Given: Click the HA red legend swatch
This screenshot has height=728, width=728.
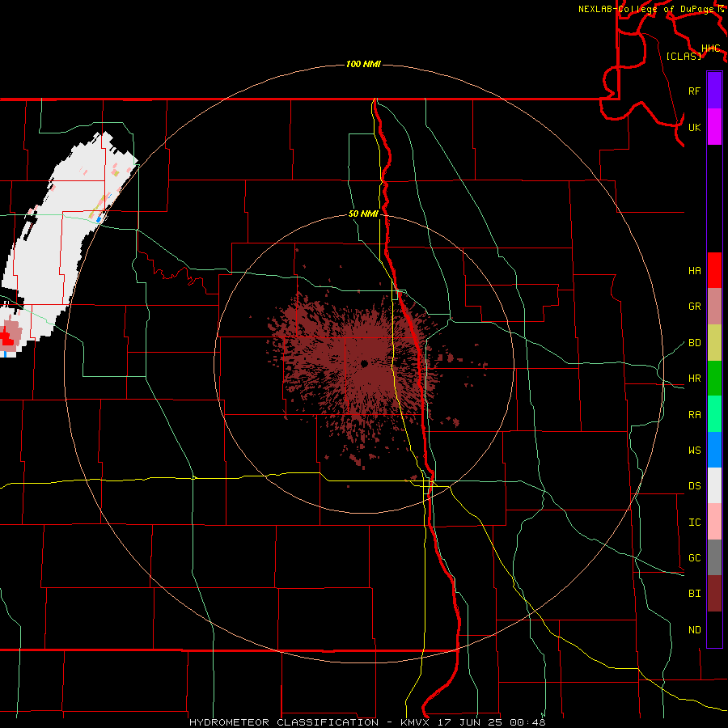Looking at the screenshot, I should coord(714,270).
